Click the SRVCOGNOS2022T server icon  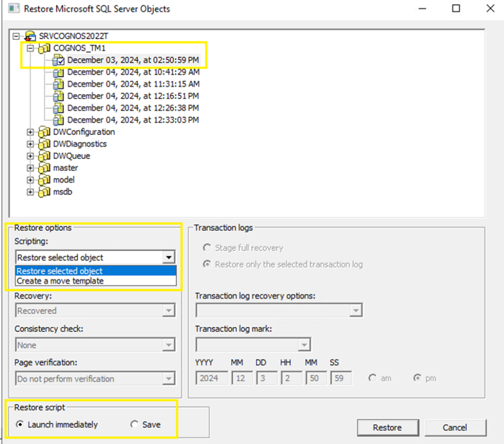30,36
